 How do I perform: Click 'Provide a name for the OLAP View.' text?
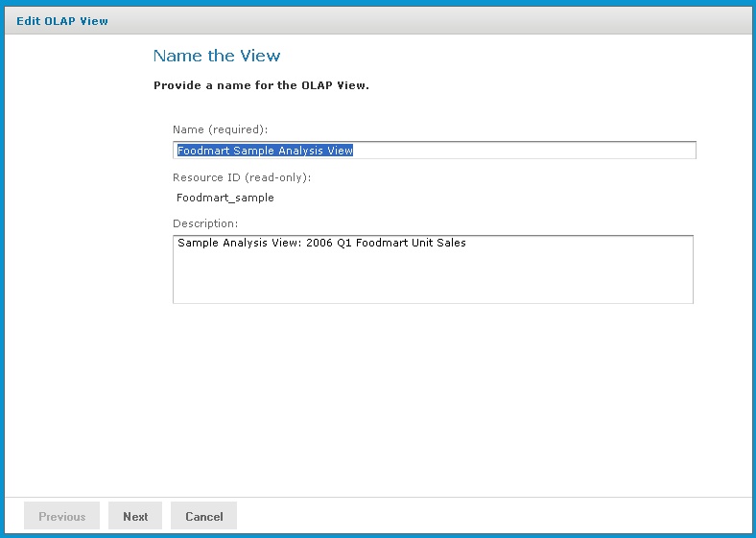point(261,85)
